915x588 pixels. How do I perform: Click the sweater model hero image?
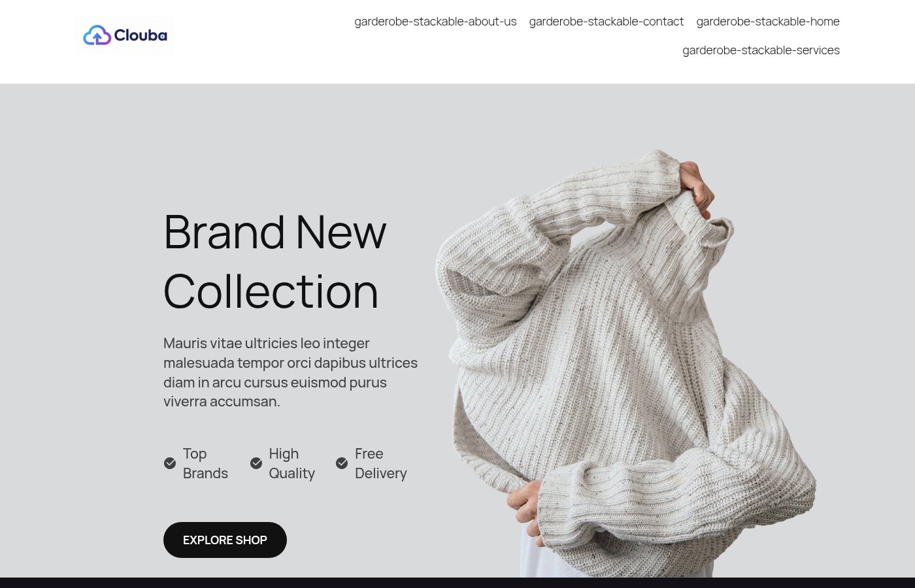[x=625, y=363]
